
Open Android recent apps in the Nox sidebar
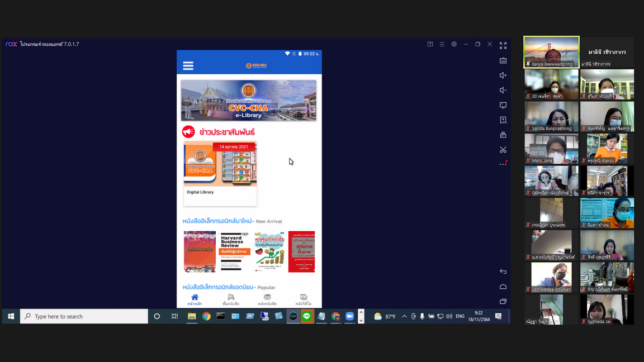pos(503,301)
